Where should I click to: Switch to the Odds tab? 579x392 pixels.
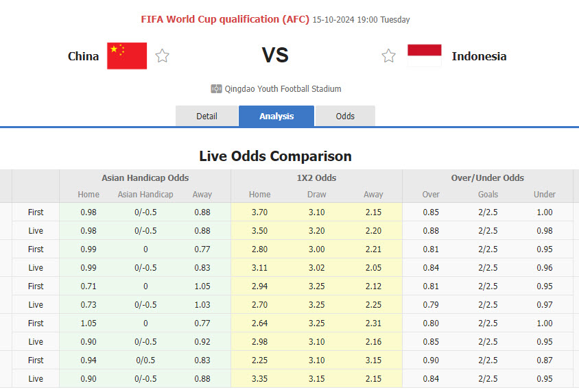pyautogui.click(x=345, y=117)
